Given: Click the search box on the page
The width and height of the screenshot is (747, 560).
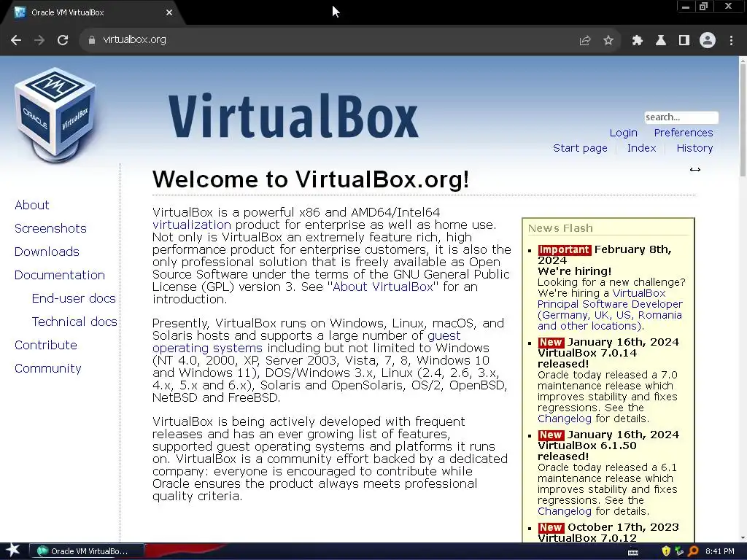Looking at the screenshot, I should point(681,117).
